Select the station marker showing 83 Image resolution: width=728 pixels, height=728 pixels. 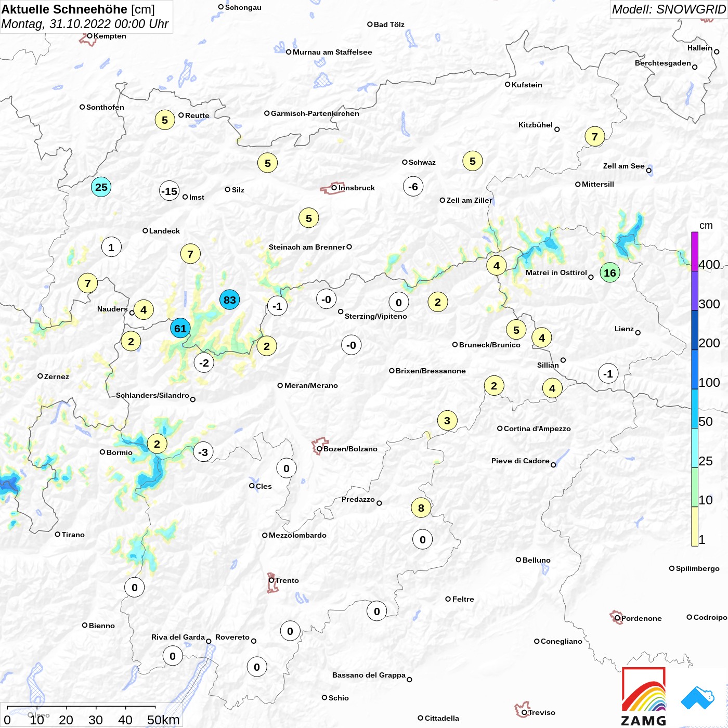point(229,300)
